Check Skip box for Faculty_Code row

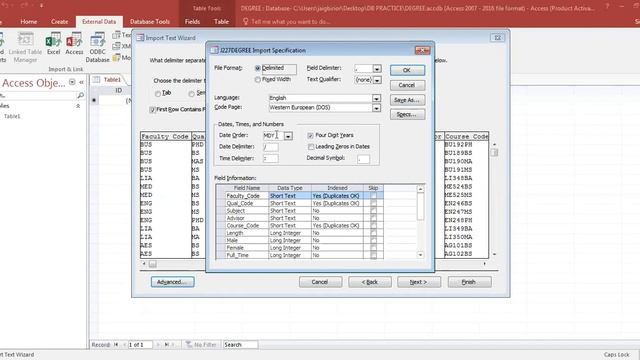(373, 196)
